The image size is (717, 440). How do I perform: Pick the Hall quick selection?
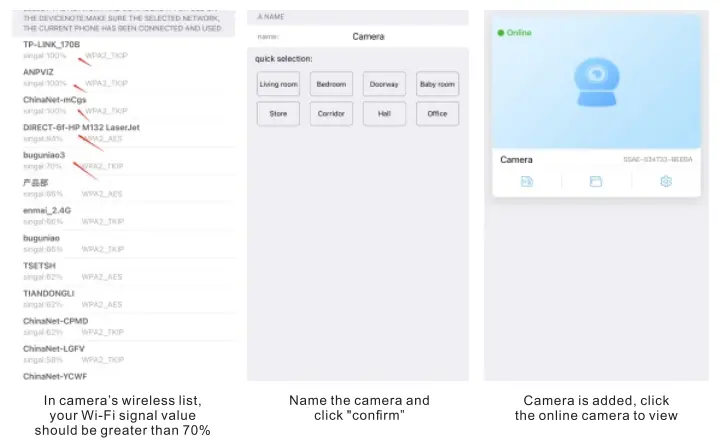pos(384,114)
